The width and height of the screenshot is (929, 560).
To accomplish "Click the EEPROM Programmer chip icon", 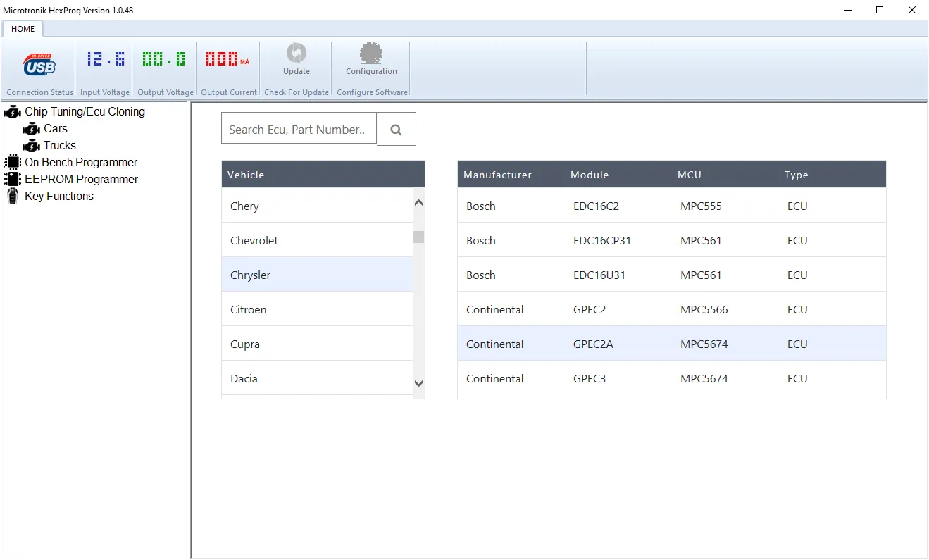I will click(13, 179).
